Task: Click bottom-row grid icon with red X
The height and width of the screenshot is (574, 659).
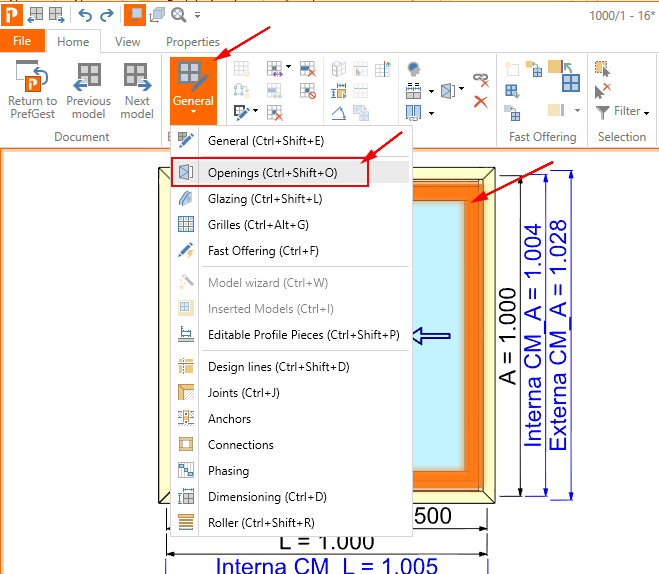Action: click(x=274, y=112)
